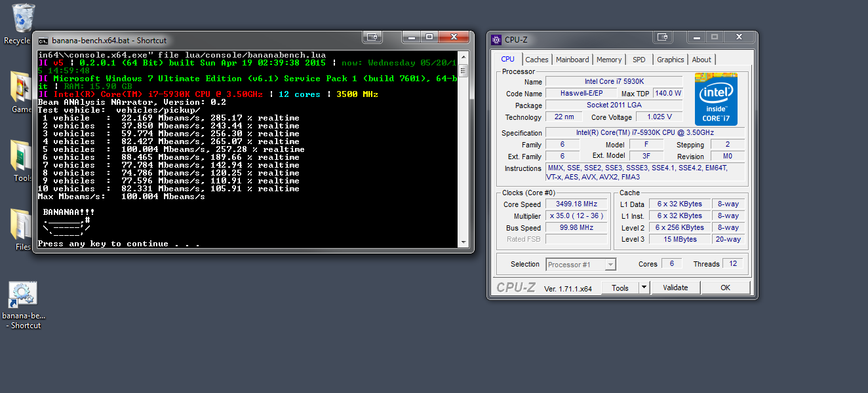The image size is (868, 393).
Task: Click the Max Mbeams/s result line
Action: [121, 196]
